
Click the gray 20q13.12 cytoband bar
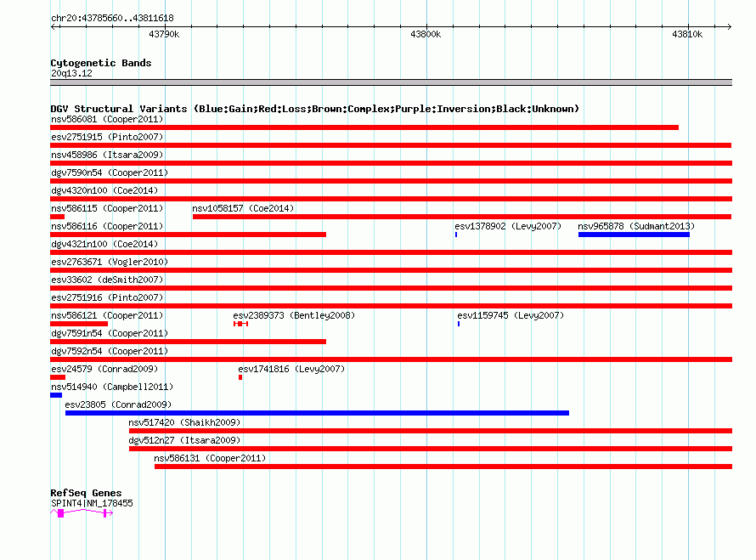point(391,82)
